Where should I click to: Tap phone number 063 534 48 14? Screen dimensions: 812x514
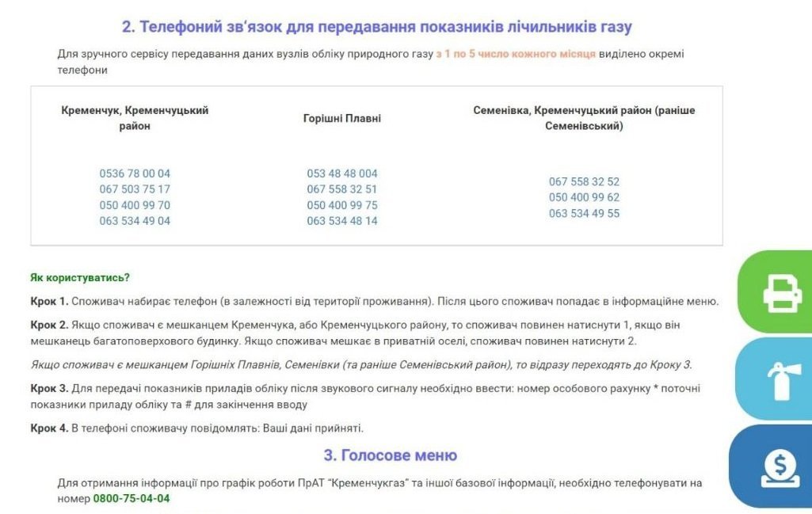[x=342, y=221]
